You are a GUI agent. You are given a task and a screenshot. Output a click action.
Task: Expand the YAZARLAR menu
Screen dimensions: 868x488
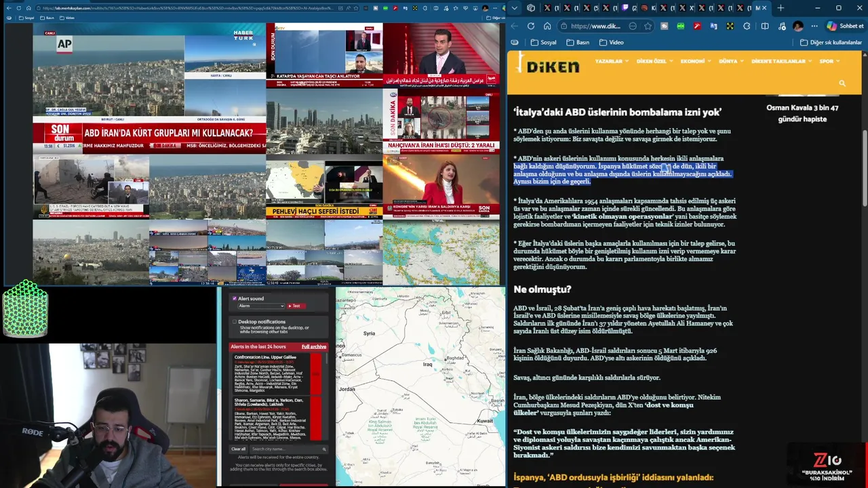tap(611, 61)
